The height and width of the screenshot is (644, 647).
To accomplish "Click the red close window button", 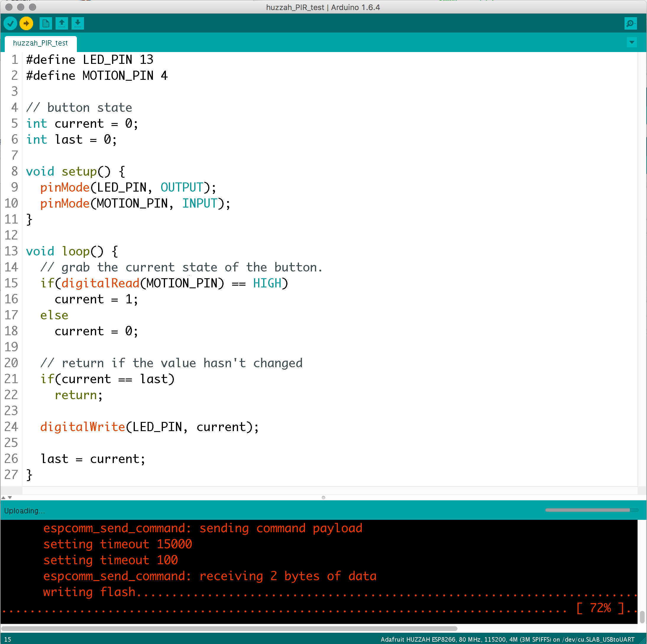I will tap(9, 7).
